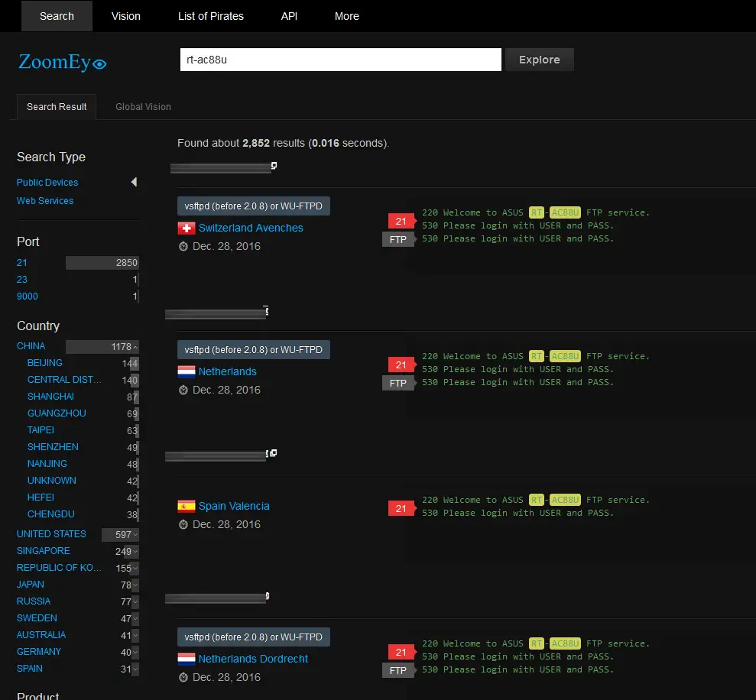Filter by city GUANGZHOU

pyautogui.click(x=57, y=413)
